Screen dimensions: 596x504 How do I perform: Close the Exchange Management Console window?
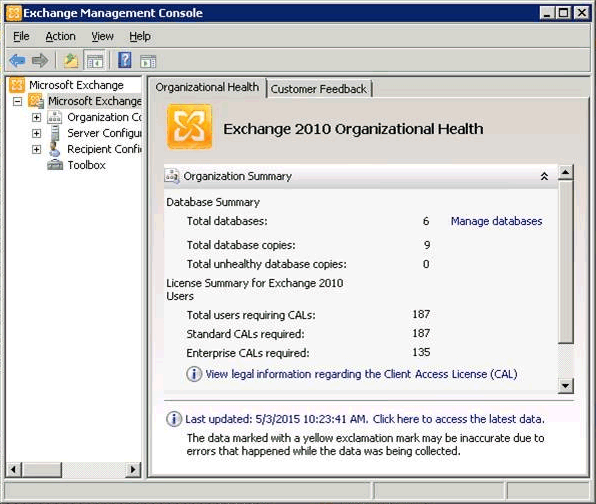(x=581, y=13)
